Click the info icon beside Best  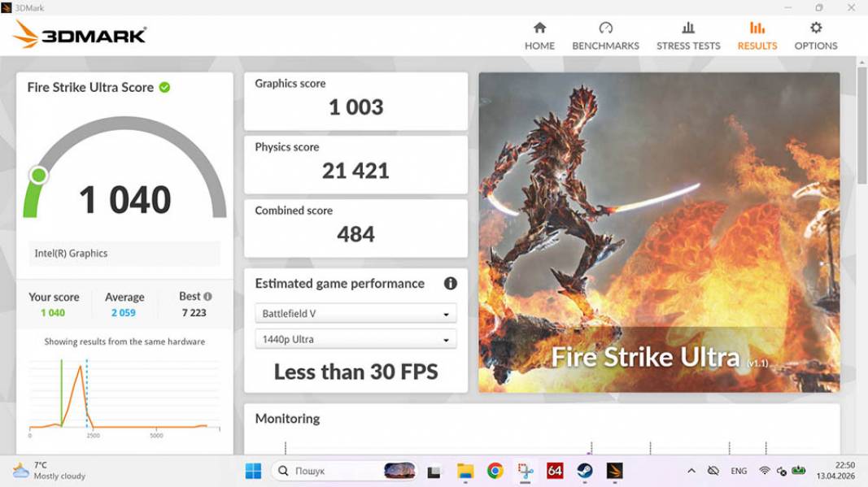[207, 297]
